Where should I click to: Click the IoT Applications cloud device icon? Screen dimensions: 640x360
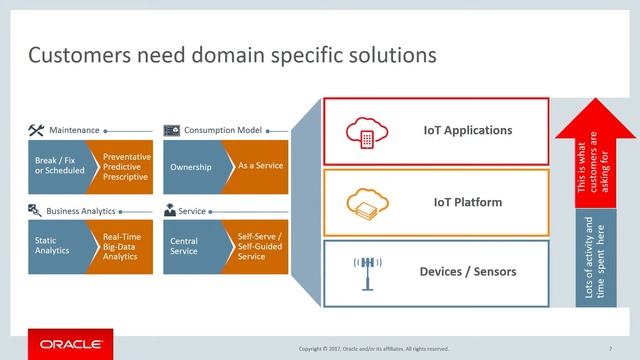[x=367, y=133]
